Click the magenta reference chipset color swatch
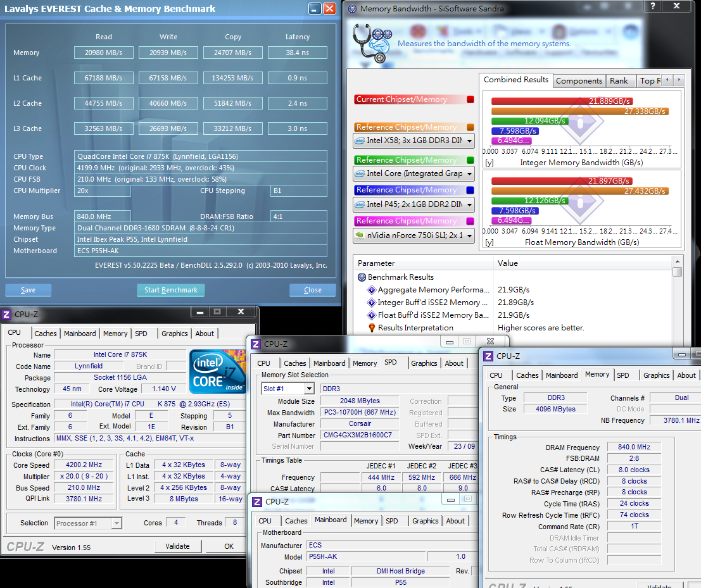The width and height of the screenshot is (701, 588). (x=470, y=221)
